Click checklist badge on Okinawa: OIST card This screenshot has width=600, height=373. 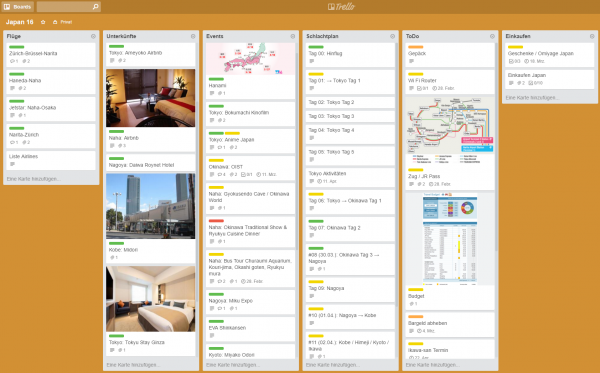pos(247,175)
